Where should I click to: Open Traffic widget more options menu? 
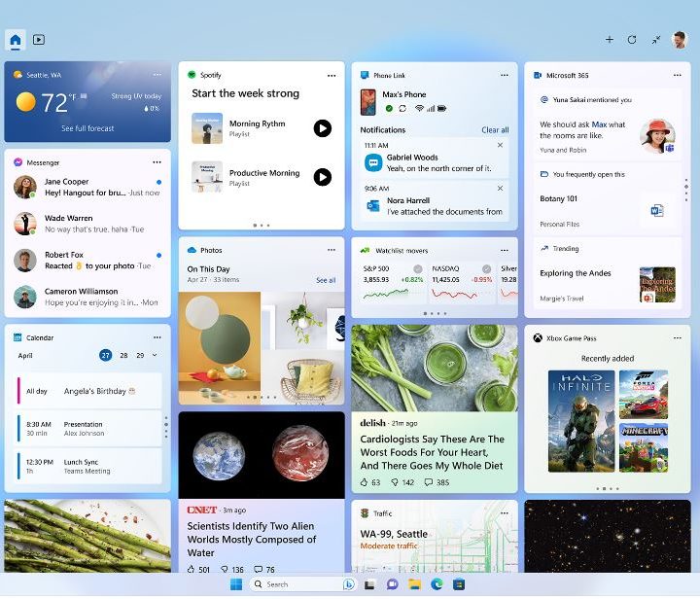click(504, 513)
